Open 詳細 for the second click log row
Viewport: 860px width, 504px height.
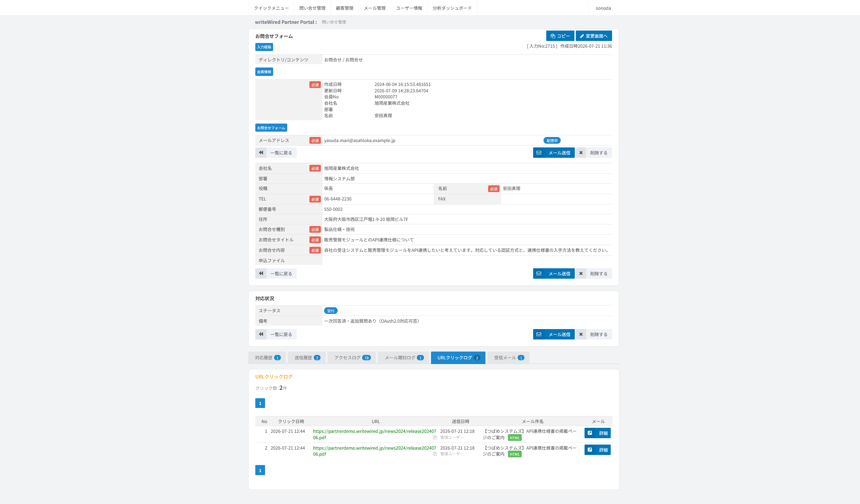pos(597,450)
